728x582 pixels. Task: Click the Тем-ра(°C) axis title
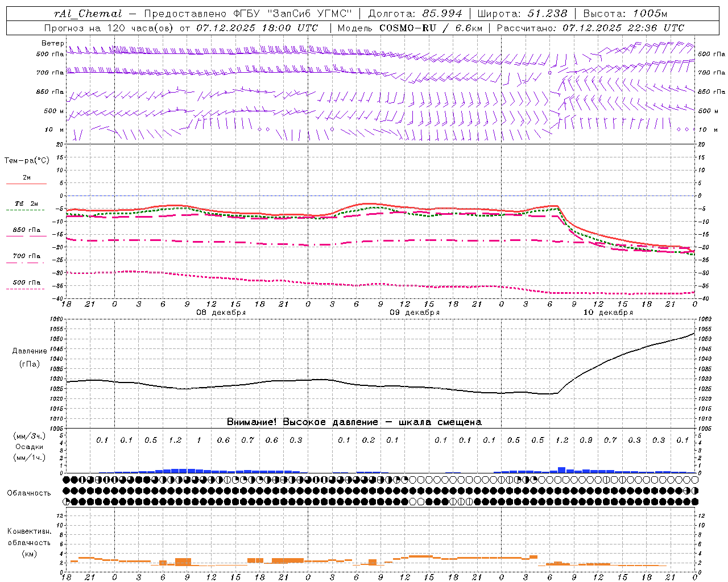coord(27,161)
